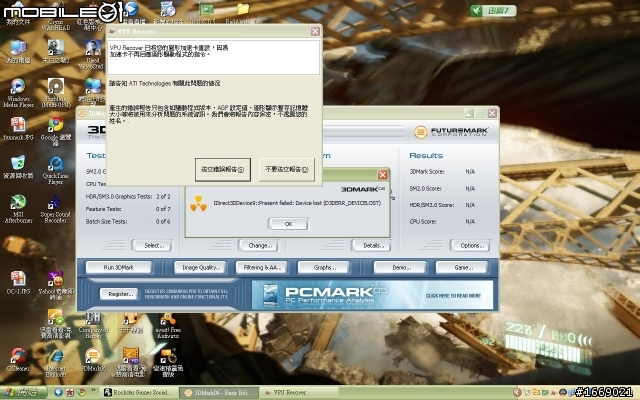The height and width of the screenshot is (400, 640).
Task: Switch to VPU Recover taskbar item
Action: [299, 393]
